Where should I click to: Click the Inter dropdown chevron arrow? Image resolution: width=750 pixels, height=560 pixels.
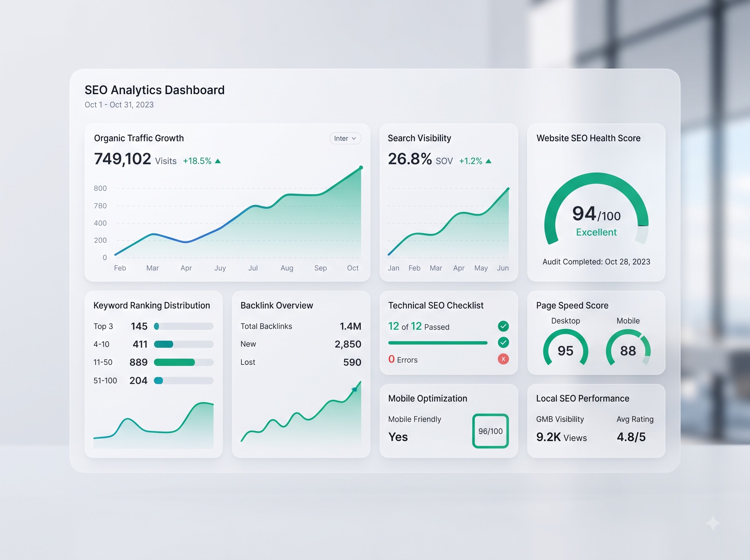pos(354,138)
